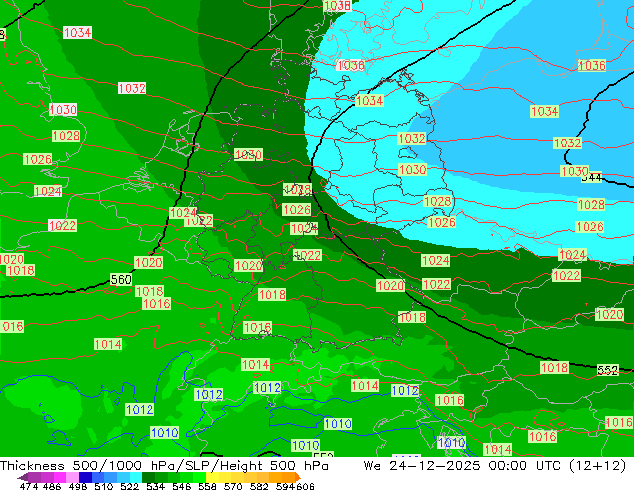Click the "560" height contour label
This screenshot has width=634, height=490.
tap(121, 279)
